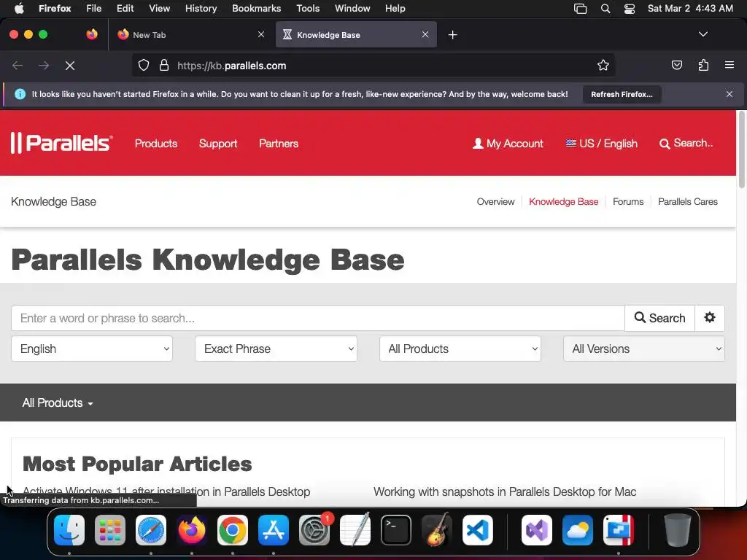The width and height of the screenshot is (747, 560).
Task: Open the History menu in menu bar
Action: [x=201, y=9]
